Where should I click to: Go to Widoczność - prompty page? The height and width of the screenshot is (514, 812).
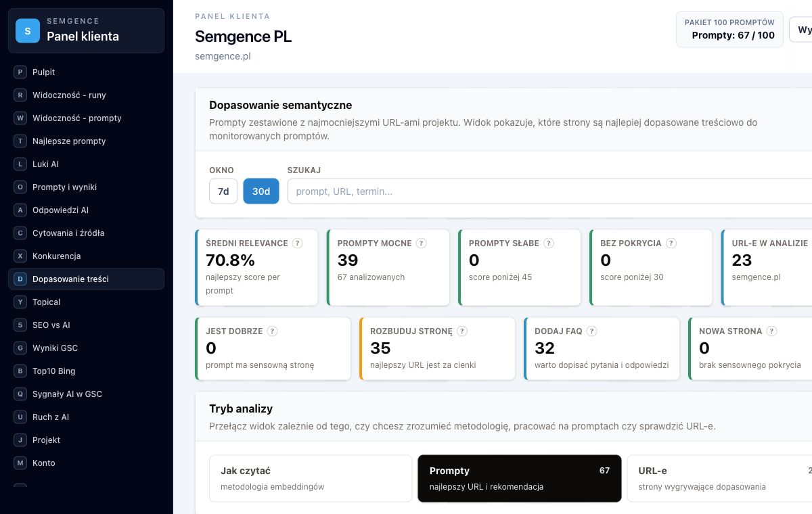86,118
